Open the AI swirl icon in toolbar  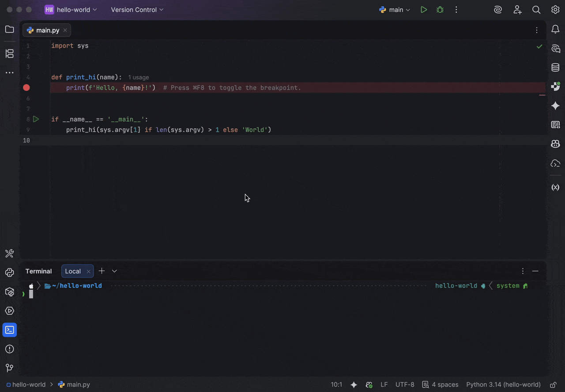tap(498, 10)
